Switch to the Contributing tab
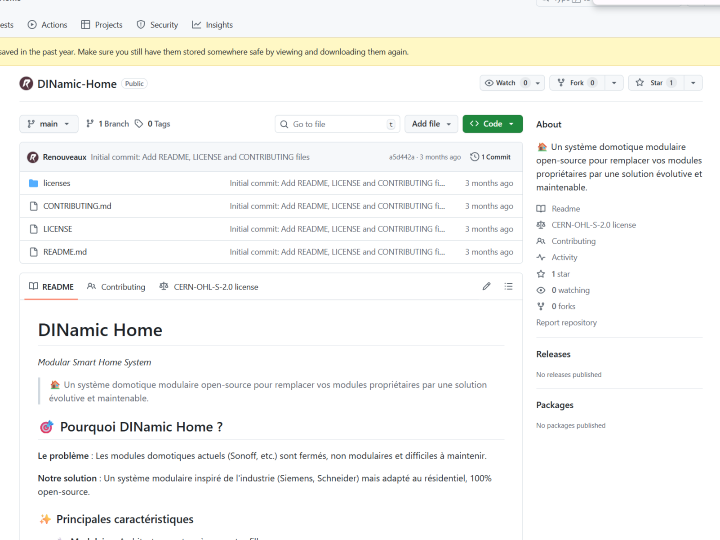The image size is (720, 540). tap(116, 287)
